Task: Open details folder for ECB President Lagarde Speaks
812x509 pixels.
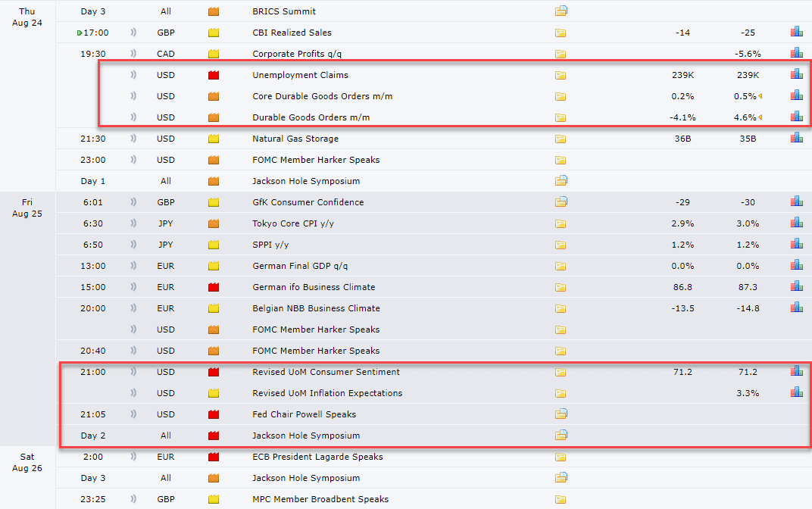Action: click(x=561, y=457)
